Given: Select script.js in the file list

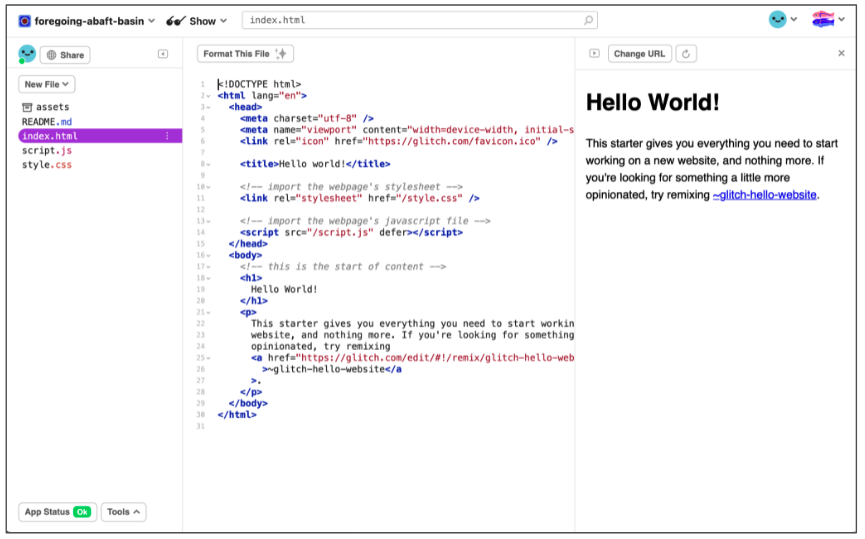Looking at the screenshot, I should 47,150.
